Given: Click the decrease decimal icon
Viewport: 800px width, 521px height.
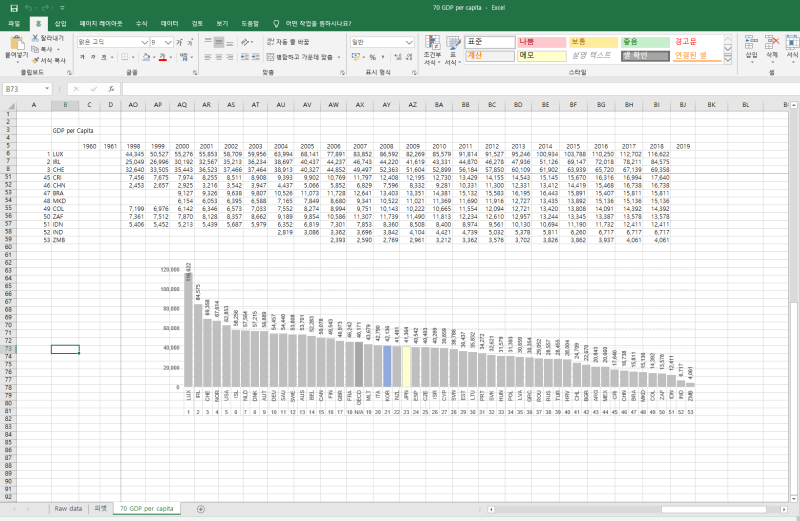Looking at the screenshot, I should click(x=409, y=57).
